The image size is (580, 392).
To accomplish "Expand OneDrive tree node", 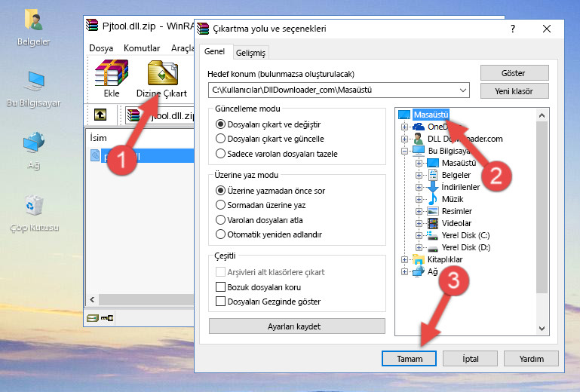I will click(x=404, y=127).
